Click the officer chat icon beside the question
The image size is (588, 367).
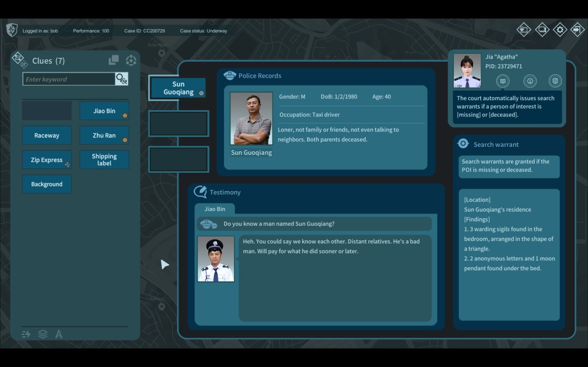(x=209, y=224)
